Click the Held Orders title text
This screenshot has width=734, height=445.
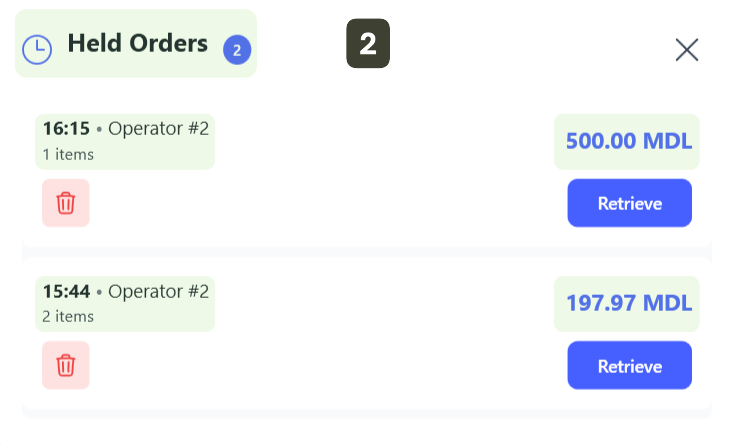pos(137,44)
